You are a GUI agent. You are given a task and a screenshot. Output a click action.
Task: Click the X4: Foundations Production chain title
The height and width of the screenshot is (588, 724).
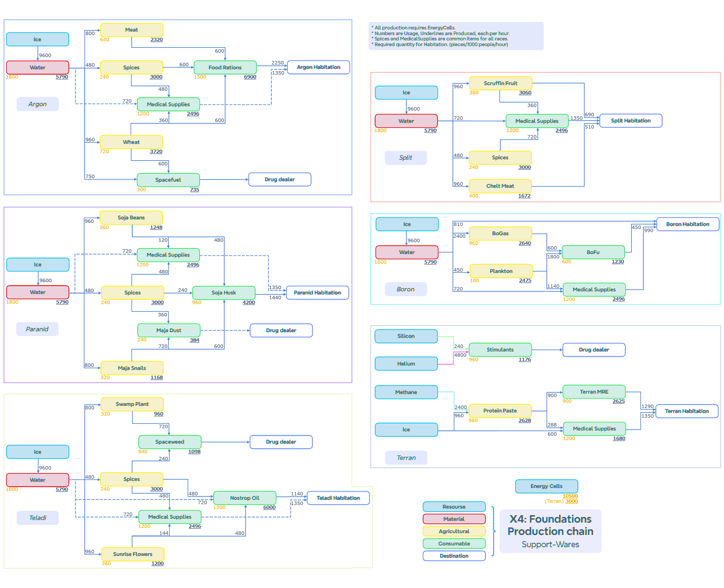[550, 525]
